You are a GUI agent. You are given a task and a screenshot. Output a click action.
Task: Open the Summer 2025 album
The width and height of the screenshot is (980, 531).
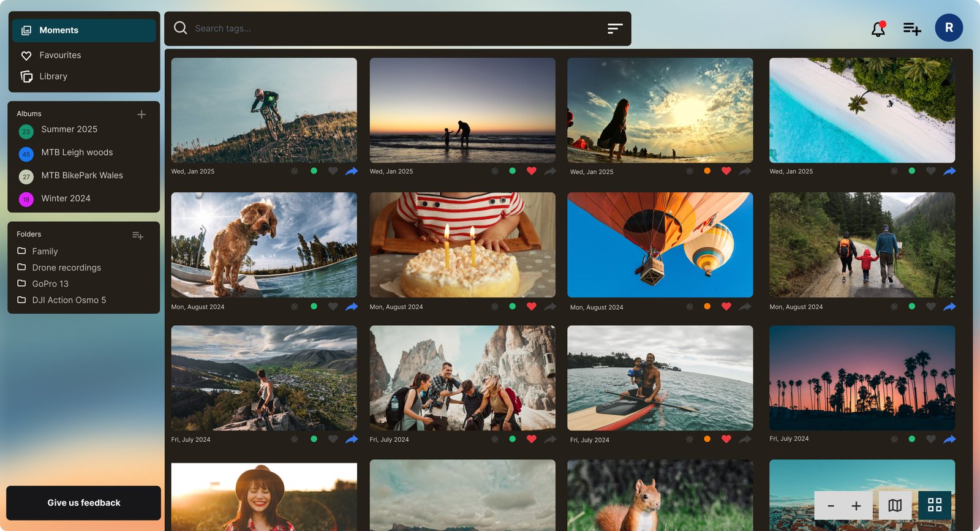[x=69, y=130]
